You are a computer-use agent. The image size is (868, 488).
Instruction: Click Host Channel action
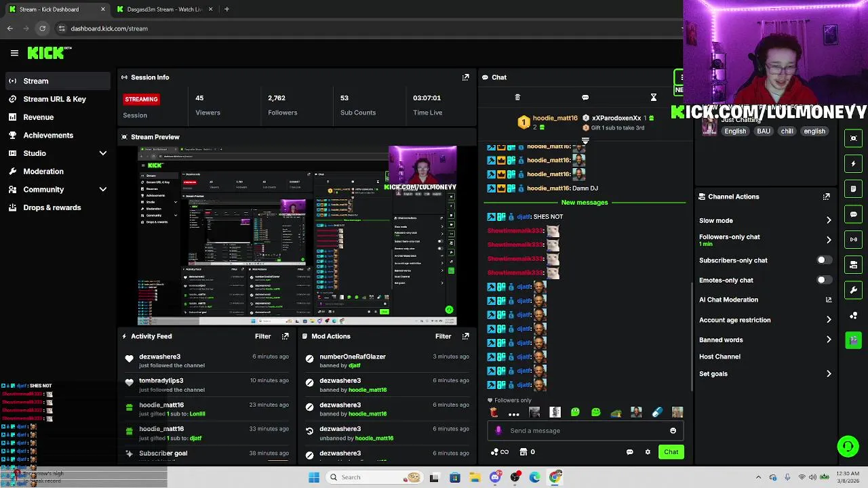pyautogui.click(x=719, y=357)
